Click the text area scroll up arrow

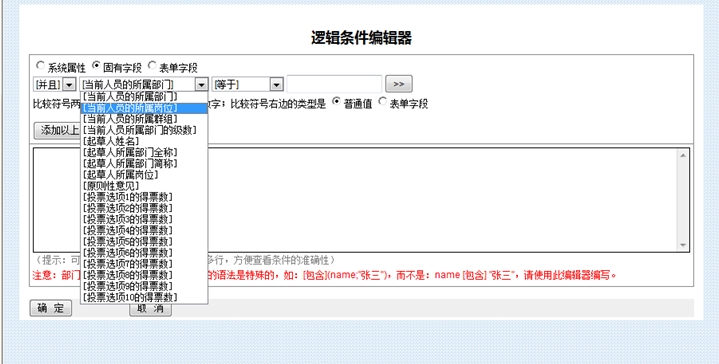[683, 155]
